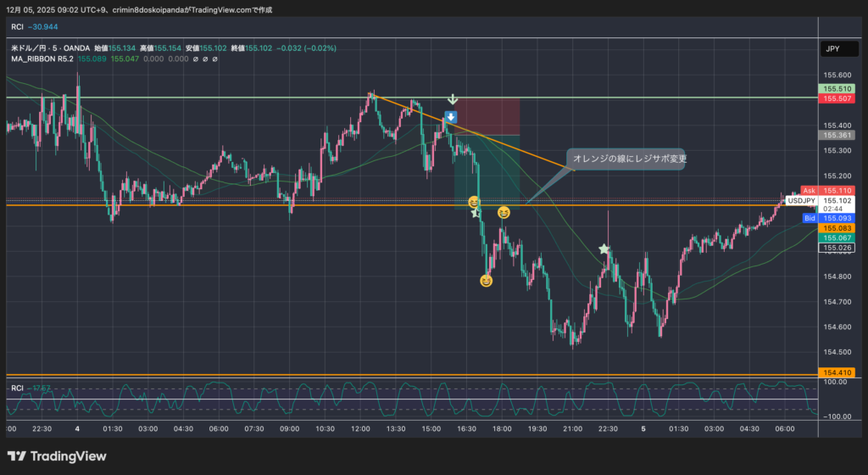Click the emoji right of the short position box
This screenshot has width=868, height=475.
(504, 211)
